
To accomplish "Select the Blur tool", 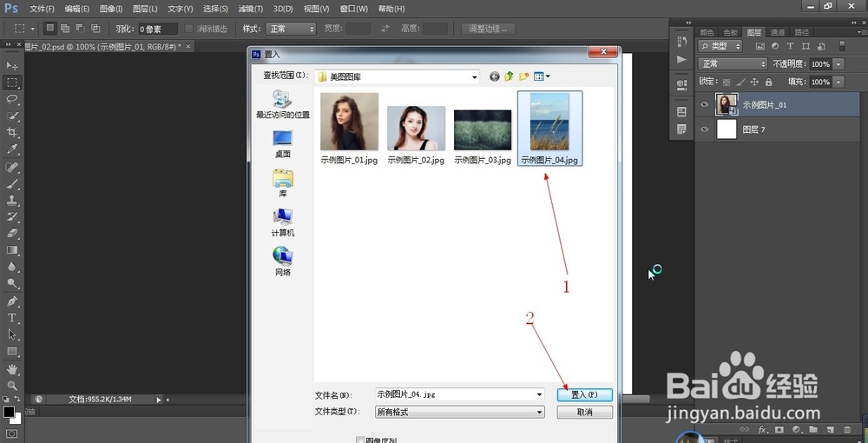I will (11, 267).
